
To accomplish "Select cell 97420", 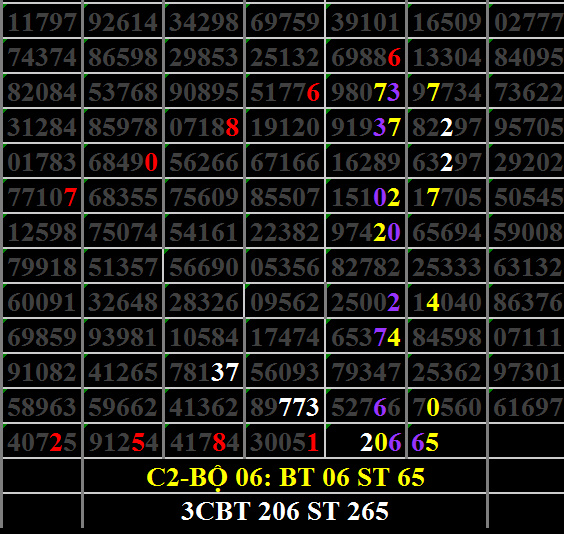I will point(366,232).
